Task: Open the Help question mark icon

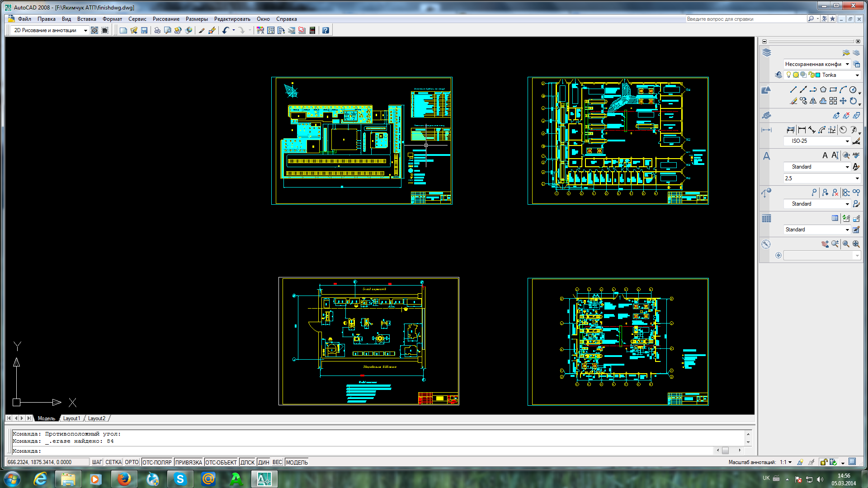Action: coord(325,30)
